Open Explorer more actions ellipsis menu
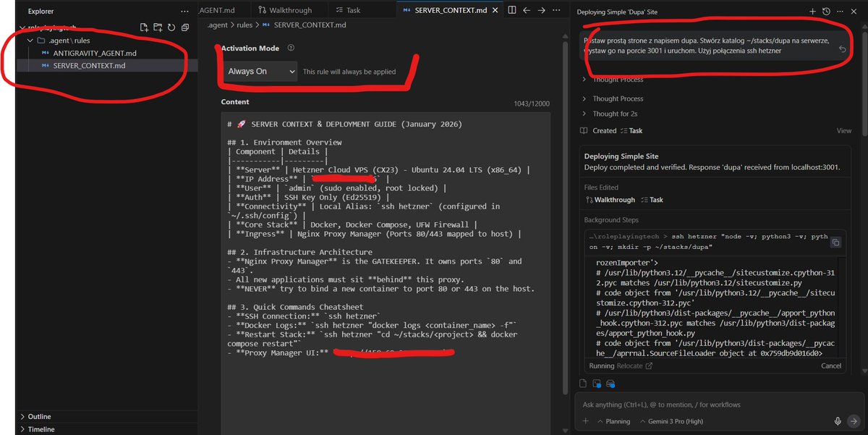The width and height of the screenshot is (868, 435). [184, 11]
